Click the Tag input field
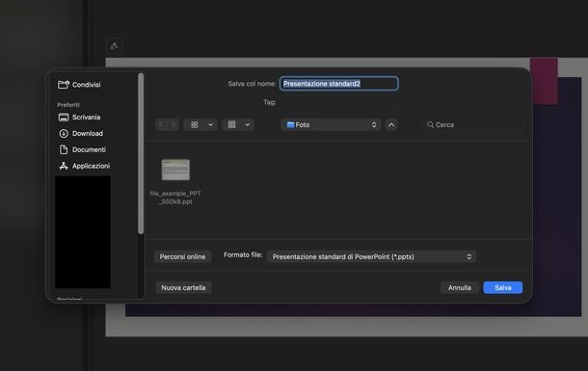 pyautogui.click(x=339, y=102)
